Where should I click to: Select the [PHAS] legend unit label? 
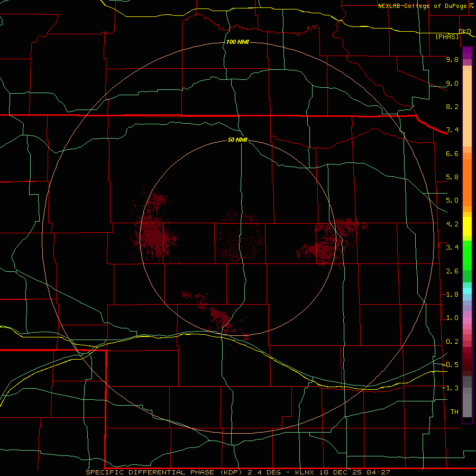pos(447,36)
